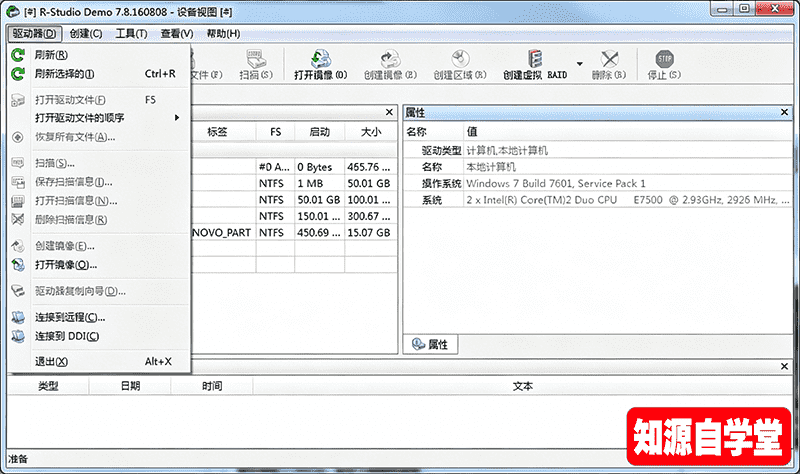Viewport: 800px width, 474px height.
Task: Choose 打开镜像(O)... menu entry
Action: (x=99, y=265)
